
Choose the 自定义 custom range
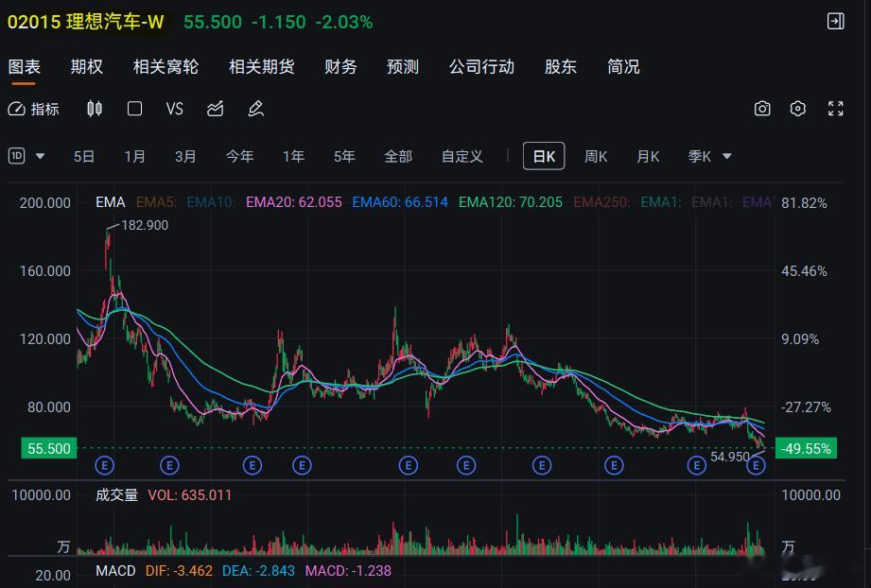click(462, 157)
